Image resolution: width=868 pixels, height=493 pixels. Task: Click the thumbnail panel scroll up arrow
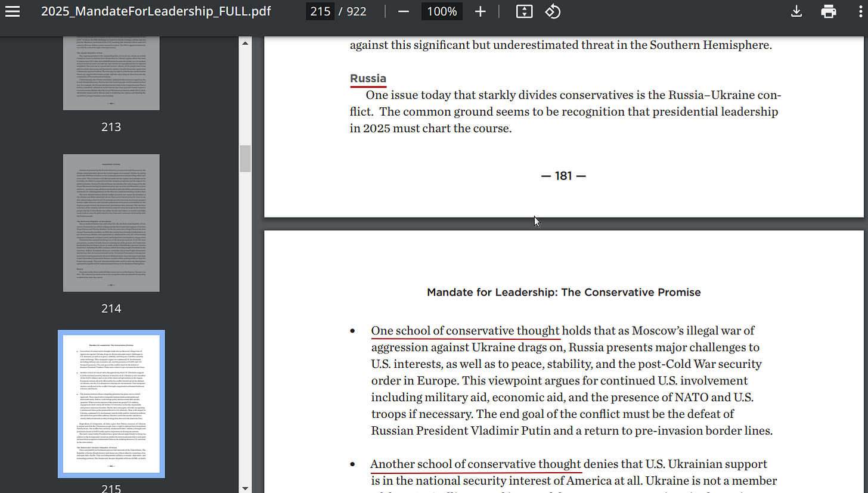[x=245, y=42]
